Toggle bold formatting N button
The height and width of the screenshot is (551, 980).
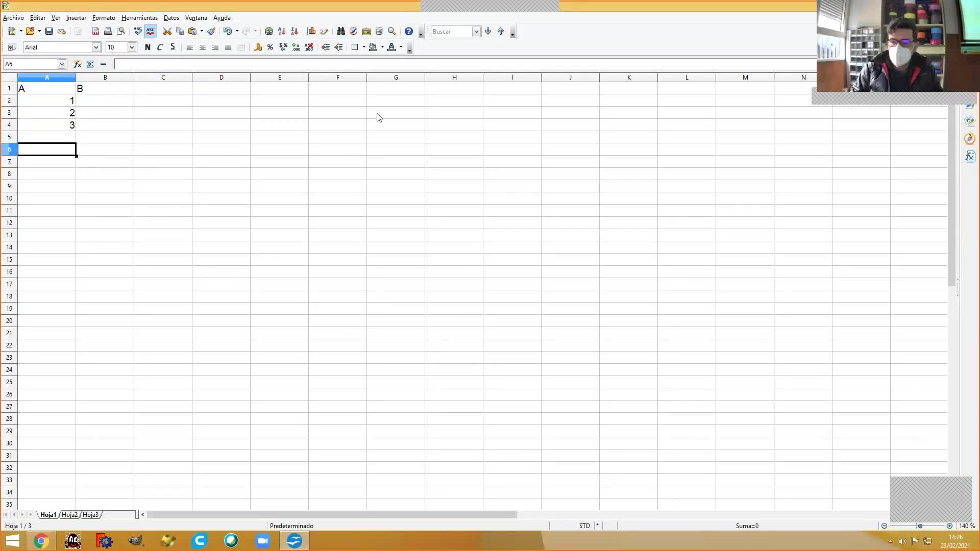pos(148,47)
